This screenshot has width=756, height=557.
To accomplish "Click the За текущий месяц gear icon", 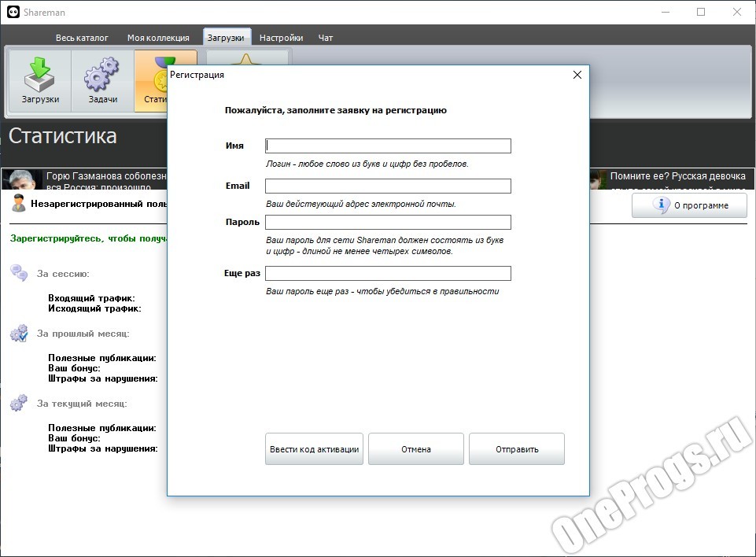I will tap(20, 403).
